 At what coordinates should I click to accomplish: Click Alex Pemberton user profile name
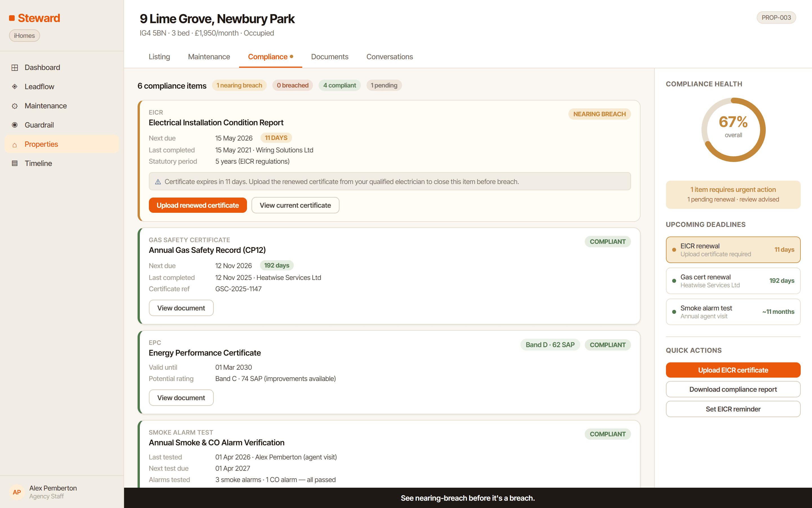pos(53,488)
